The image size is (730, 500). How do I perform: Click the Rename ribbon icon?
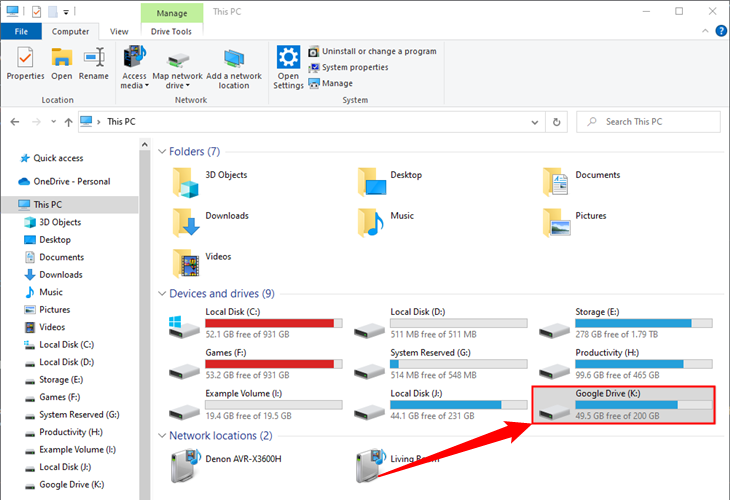click(x=94, y=64)
